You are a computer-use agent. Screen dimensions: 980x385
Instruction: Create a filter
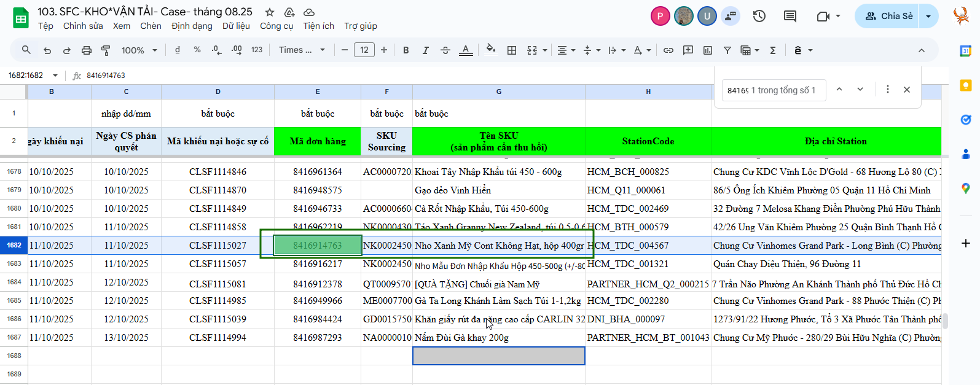pos(727,50)
